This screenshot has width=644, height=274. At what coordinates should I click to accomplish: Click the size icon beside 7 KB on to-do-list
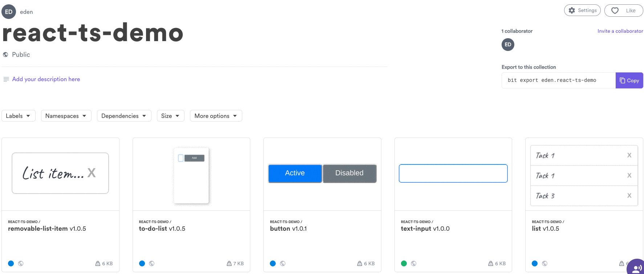coord(229,263)
